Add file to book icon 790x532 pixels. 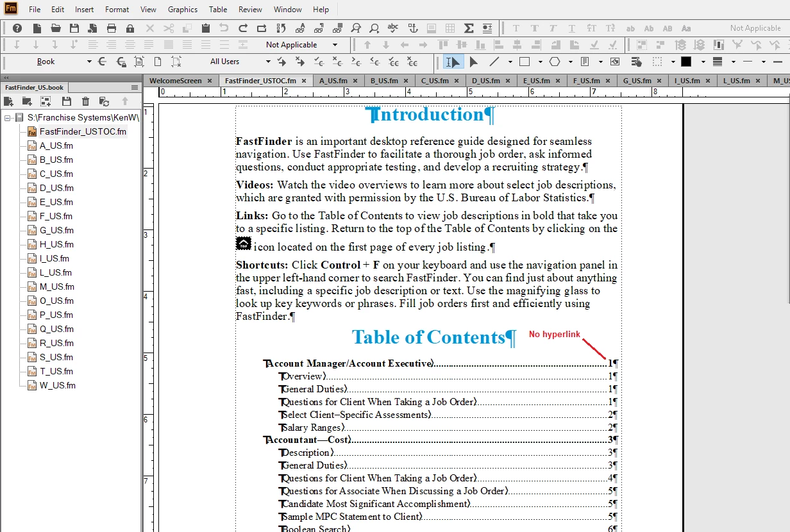(8, 101)
